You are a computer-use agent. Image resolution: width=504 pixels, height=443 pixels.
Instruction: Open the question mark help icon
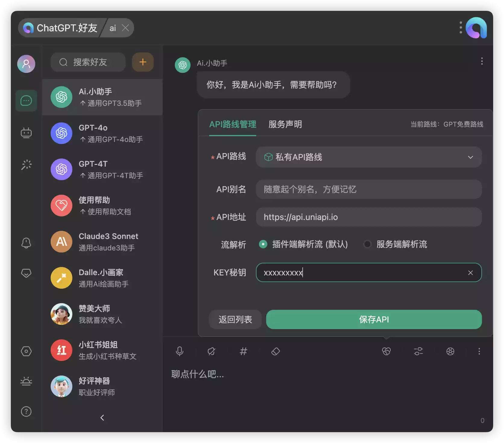26,411
